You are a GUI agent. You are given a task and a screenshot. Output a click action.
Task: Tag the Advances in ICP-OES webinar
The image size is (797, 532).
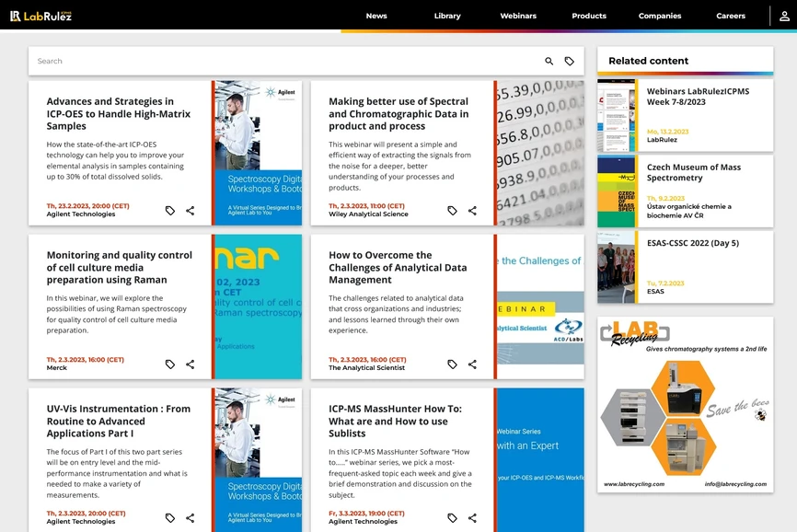pos(169,211)
